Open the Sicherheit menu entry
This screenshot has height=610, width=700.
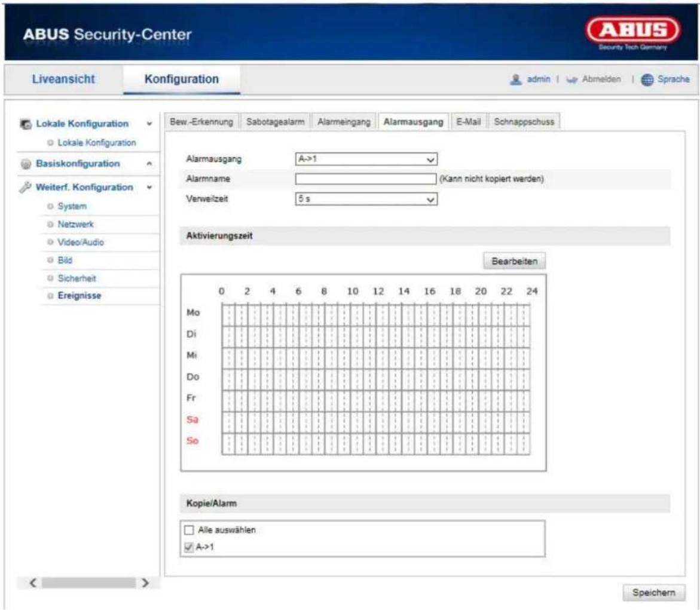click(77, 278)
